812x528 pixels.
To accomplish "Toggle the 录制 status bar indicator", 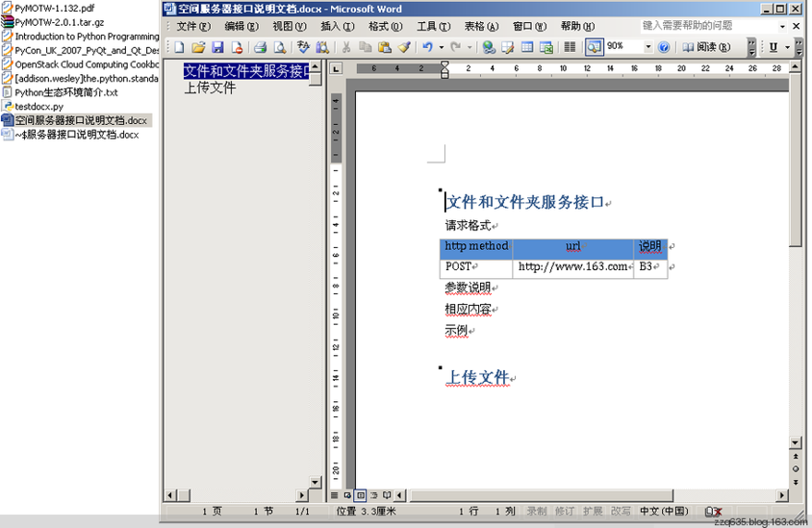I will (x=537, y=512).
